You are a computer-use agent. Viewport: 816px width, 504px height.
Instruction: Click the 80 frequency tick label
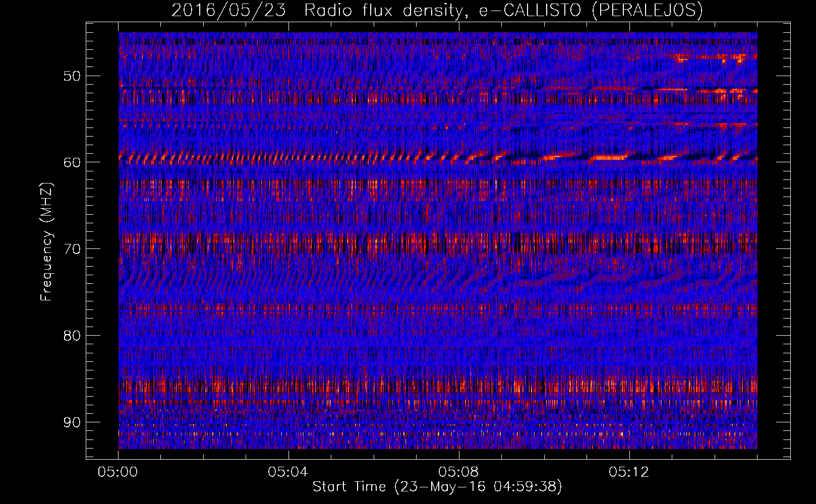(x=72, y=336)
